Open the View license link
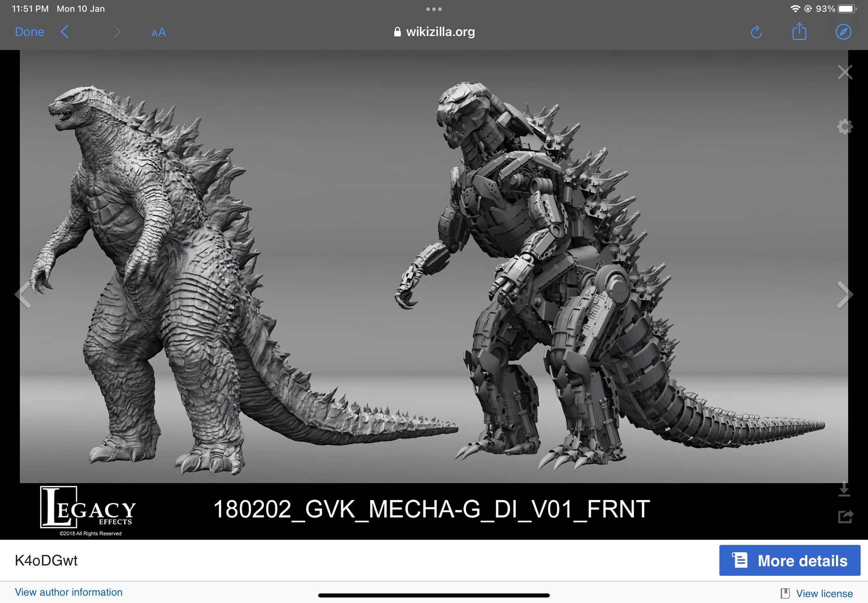Image resolution: width=868 pixels, height=603 pixels. tap(824, 594)
